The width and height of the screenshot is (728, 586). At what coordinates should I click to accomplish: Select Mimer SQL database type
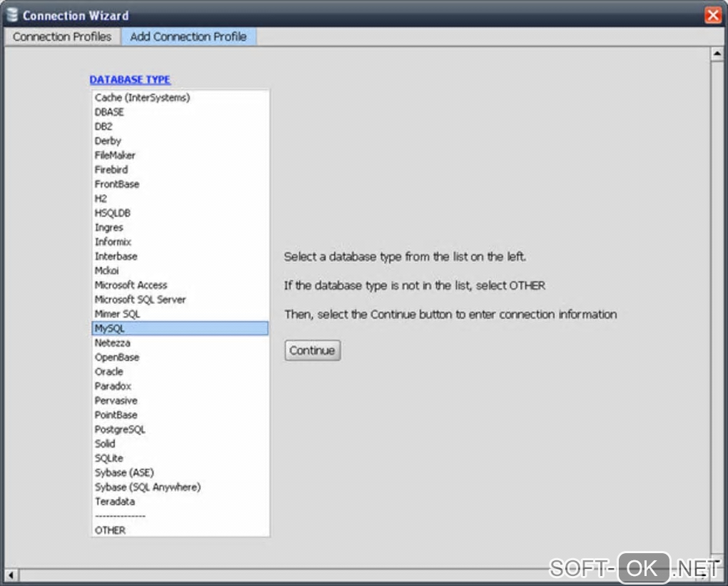pos(180,314)
